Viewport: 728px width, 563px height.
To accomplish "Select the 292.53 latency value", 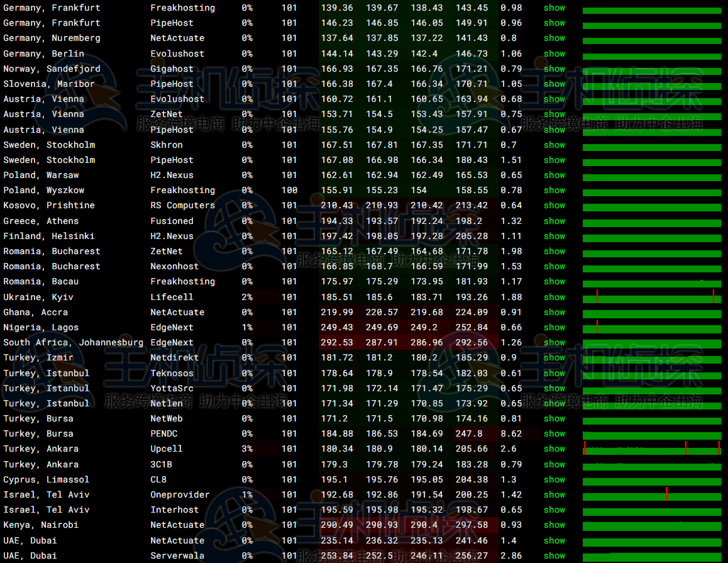I will 336,342.
